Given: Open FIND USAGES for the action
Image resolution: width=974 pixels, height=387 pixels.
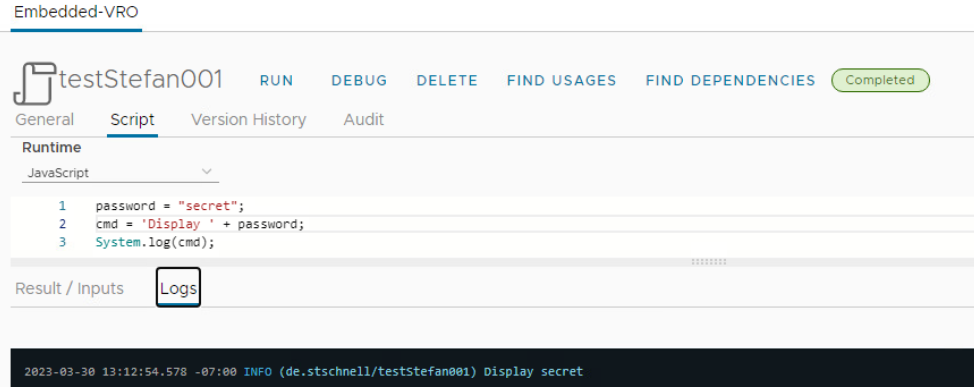Looking at the screenshot, I should (562, 81).
